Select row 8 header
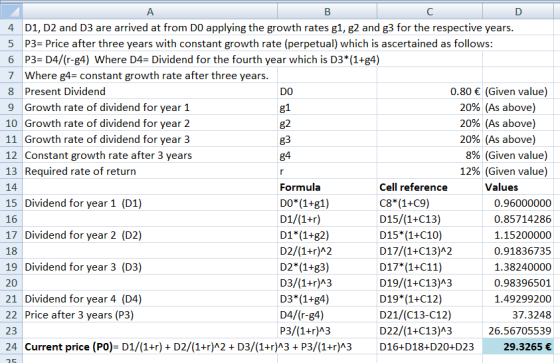560x363 pixels. pos(11,91)
